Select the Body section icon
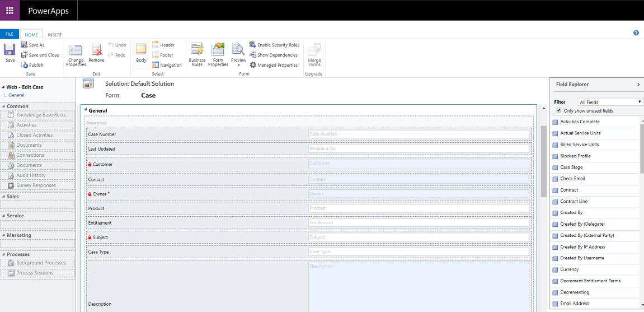The height and width of the screenshot is (312, 644). click(142, 49)
